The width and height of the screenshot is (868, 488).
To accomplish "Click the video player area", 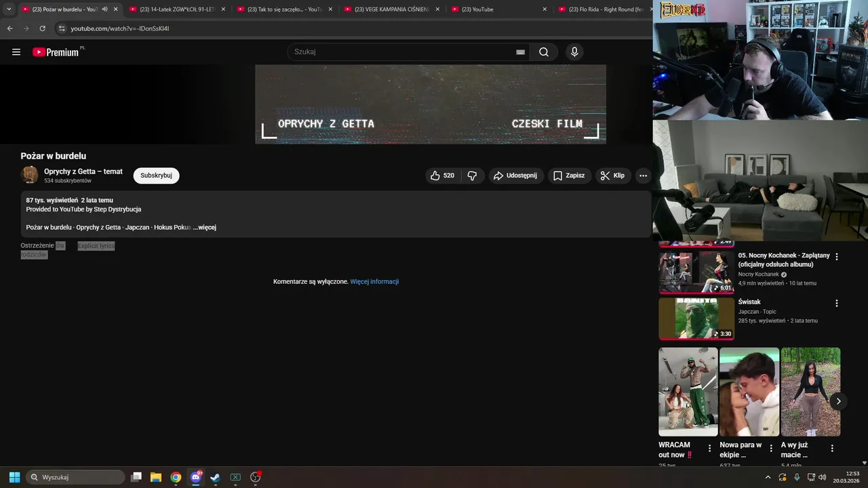I will tap(431, 104).
